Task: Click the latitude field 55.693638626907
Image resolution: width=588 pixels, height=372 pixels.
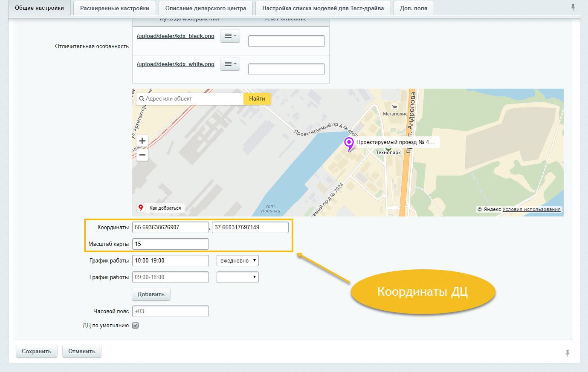Action: 171,227
